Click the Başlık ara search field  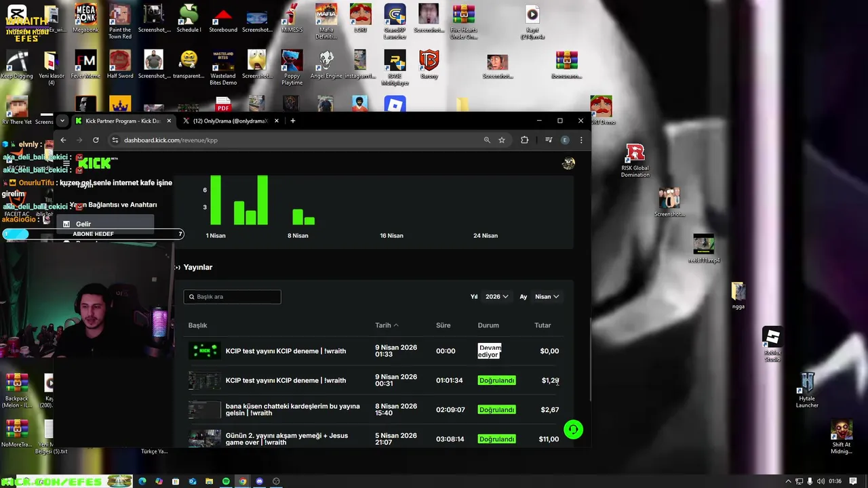click(232, 296)
